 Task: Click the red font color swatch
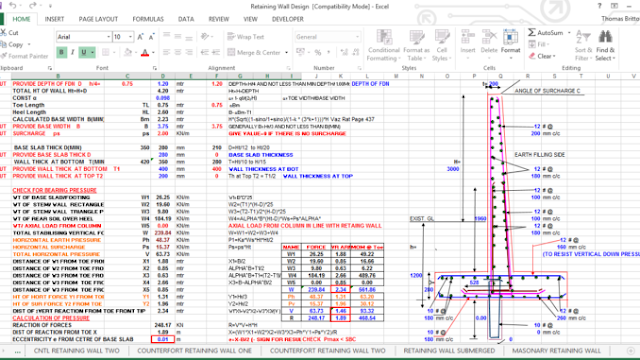(x=145, y=53)
